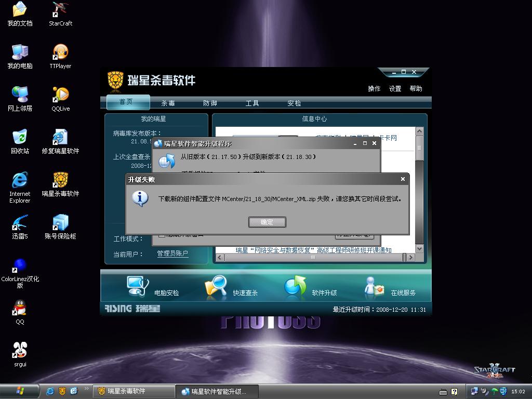Viewport: 532px width, 399px height.
Task: Open the TTPlayer shortcut
Action: pos(60,56)
